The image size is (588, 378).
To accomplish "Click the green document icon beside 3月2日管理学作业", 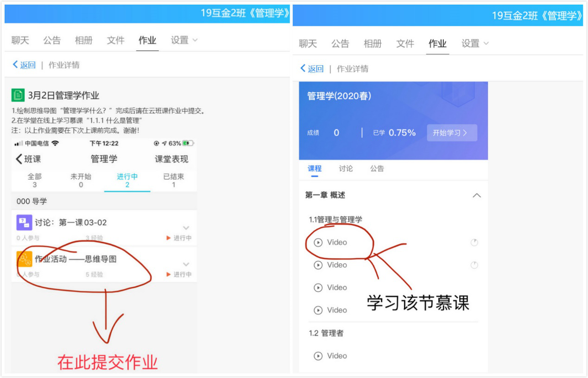I will (x=18, y=95).
